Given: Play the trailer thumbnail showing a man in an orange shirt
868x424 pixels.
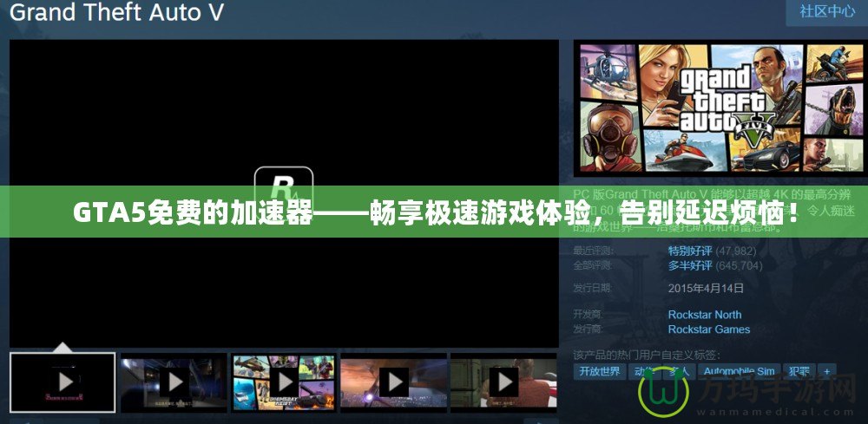Looking at the screenshot, I should 503,382.
